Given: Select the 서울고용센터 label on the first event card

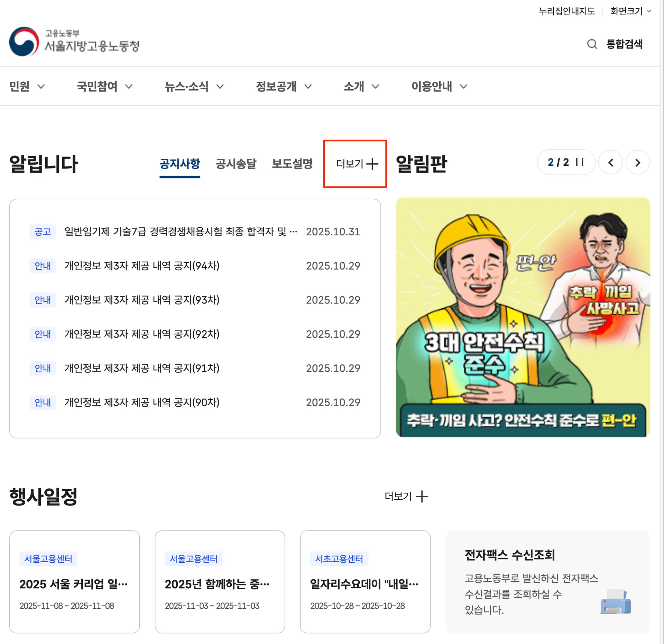Looking at the screenshot, I should (48, 559).
